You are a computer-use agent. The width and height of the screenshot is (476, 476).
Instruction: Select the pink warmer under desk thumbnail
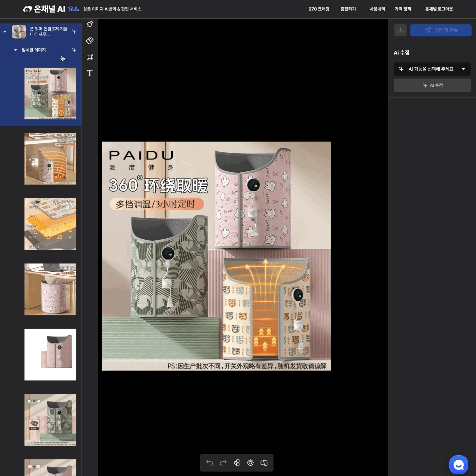pyautogui.click(x=50, y=289)
